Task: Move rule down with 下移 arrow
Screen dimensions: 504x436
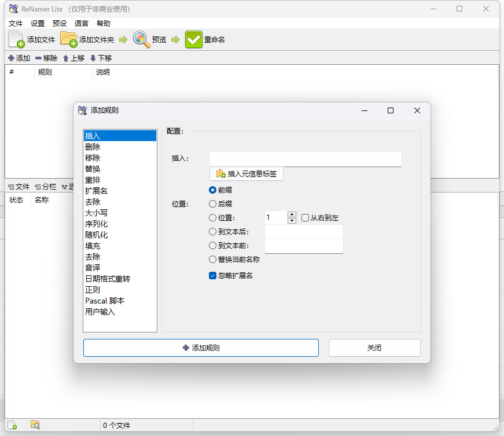Action: [x=101, y=58]
